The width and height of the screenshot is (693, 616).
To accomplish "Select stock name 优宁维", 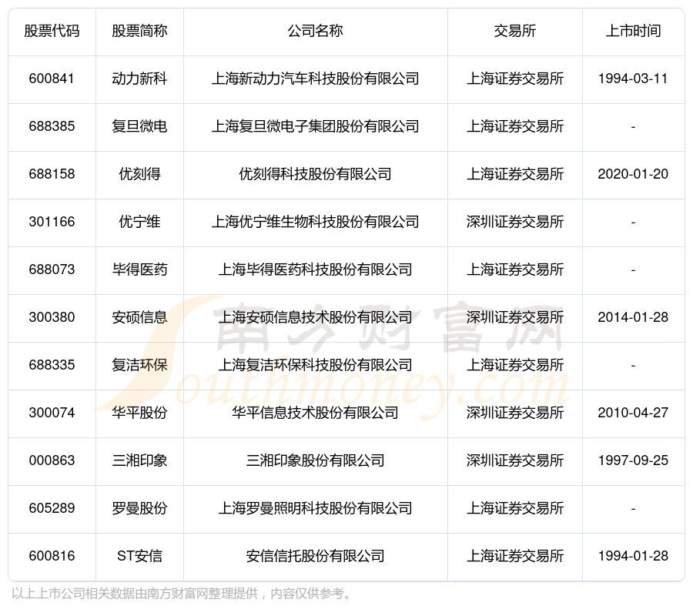I will point(139,222).
